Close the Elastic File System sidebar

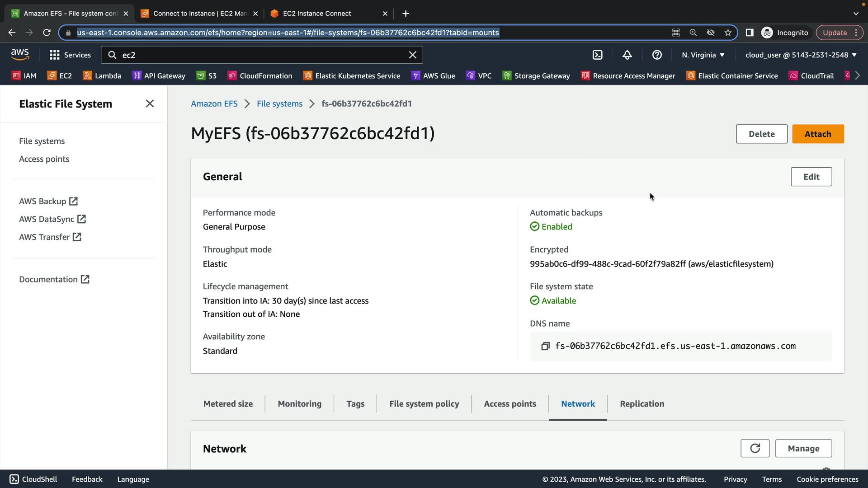[x=150, y=103]
